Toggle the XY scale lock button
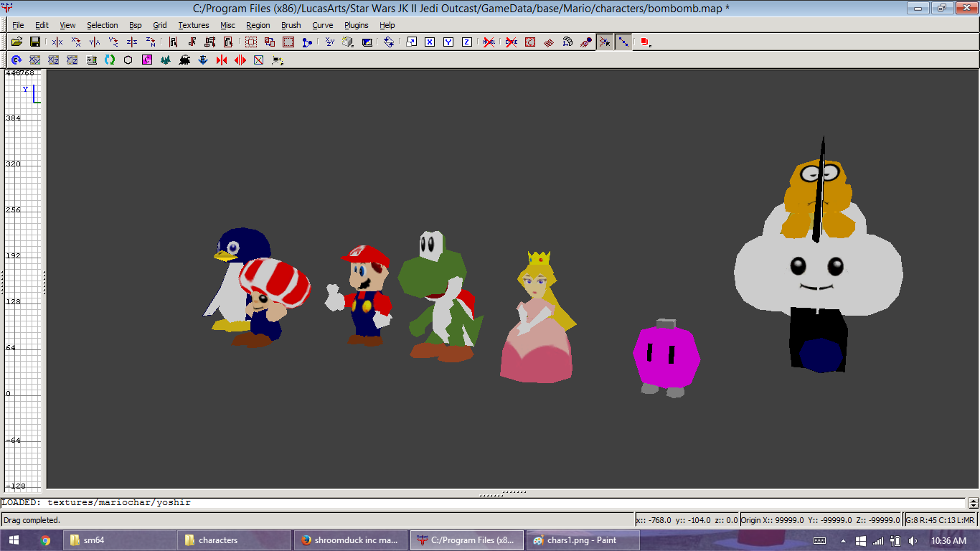980x551 pixels. click(35, 60)
